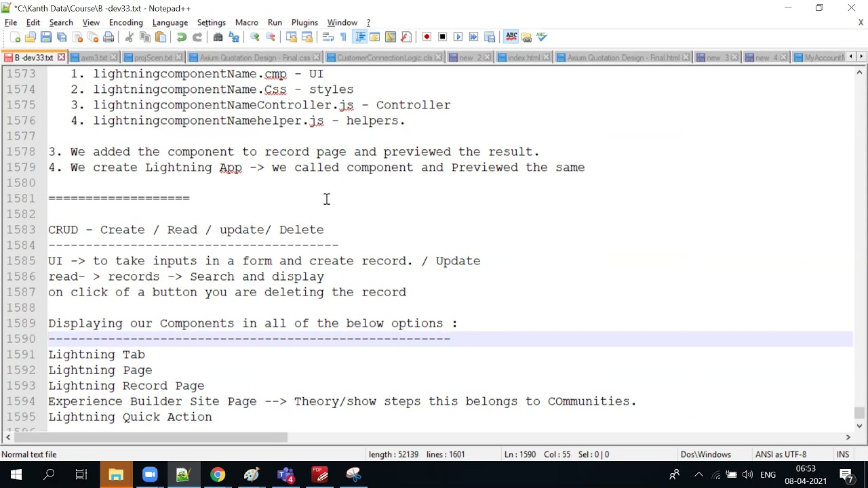Create a new file from toolbar
868x488 pixels.
pyautogui.click(x=14, y=37)
